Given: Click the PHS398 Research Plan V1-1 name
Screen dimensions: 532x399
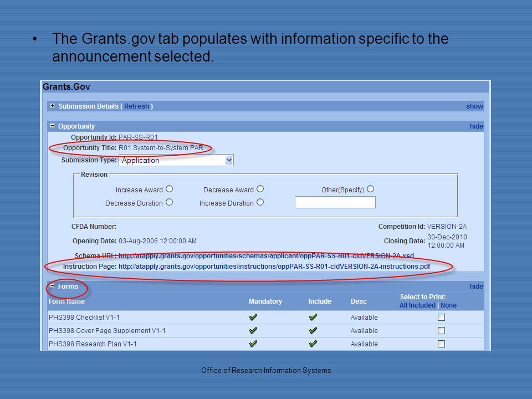Looking at the screenshot, I should coord(93,344).
